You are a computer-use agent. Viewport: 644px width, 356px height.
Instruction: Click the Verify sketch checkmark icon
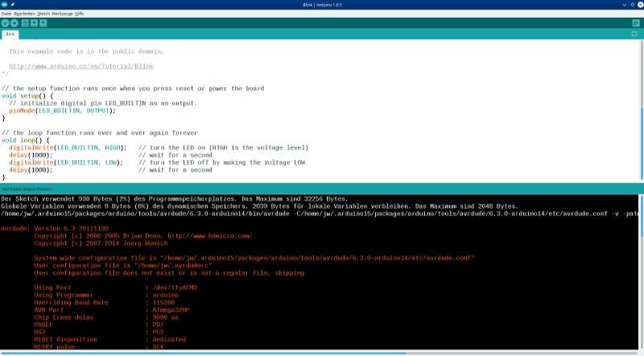pyautogui.click(x=6, y=23)
